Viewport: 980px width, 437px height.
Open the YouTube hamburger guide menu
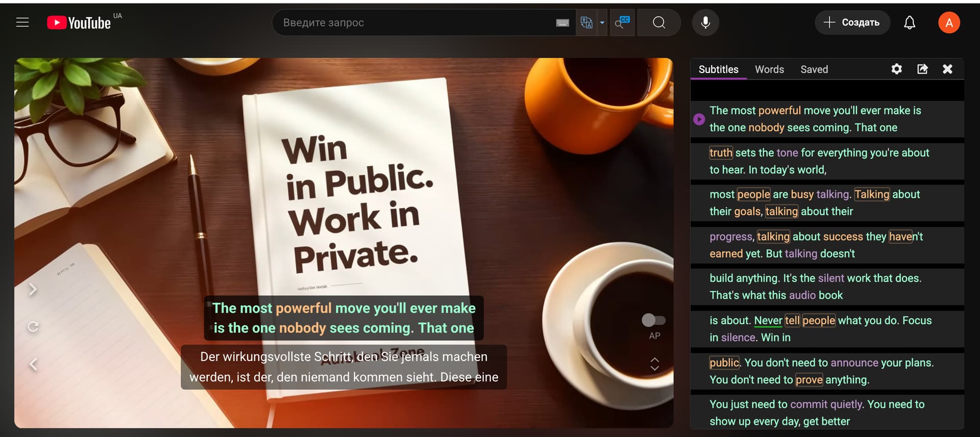pos(22,22)
